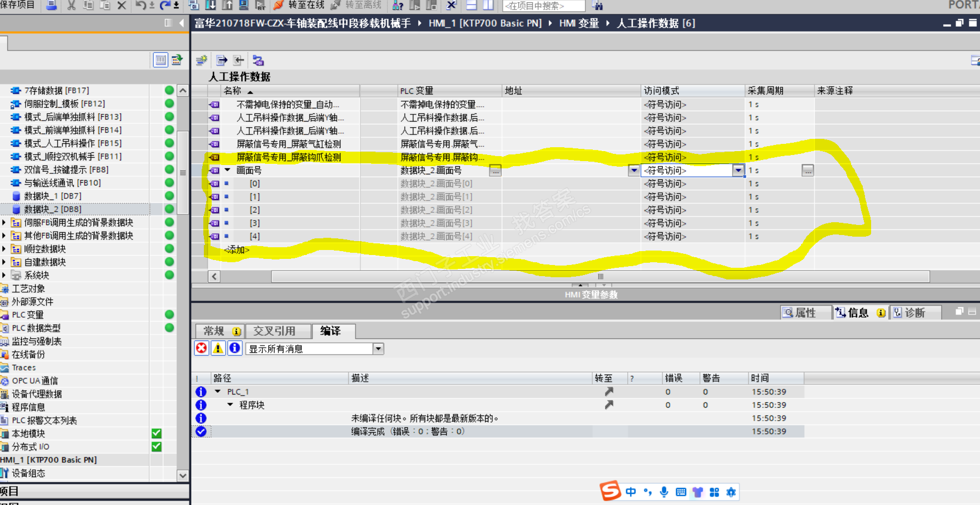Expand 其他FB调用生成的背景数据块 folder
Viewport: 980px width, 505px height.
click(x=4, y=236)
